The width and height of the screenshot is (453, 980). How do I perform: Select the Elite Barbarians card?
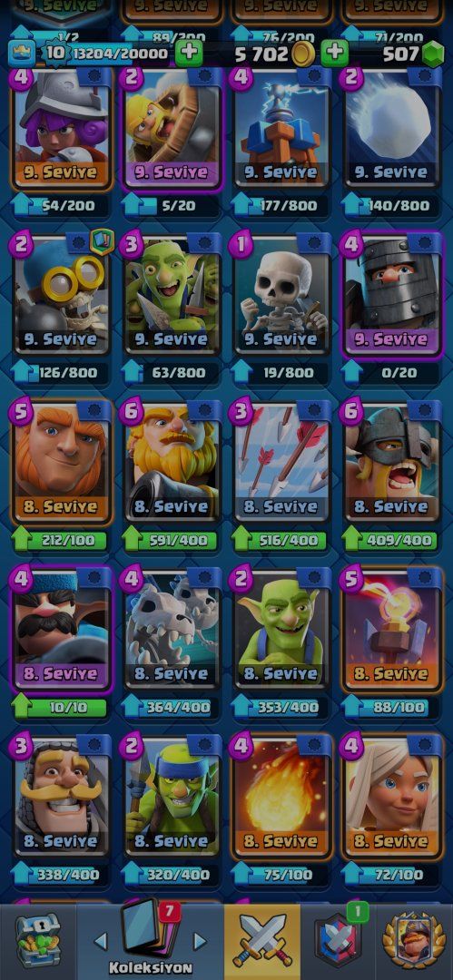pos(391,463)
